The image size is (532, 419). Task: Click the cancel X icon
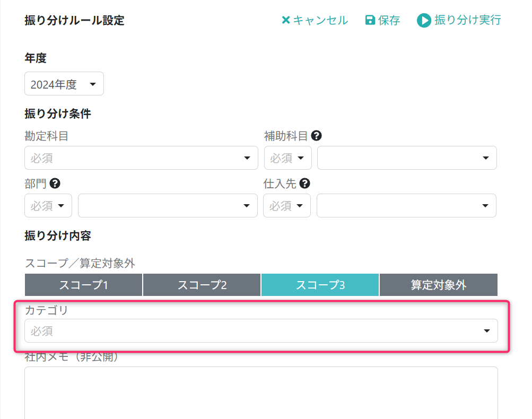(x=286, y=21)
